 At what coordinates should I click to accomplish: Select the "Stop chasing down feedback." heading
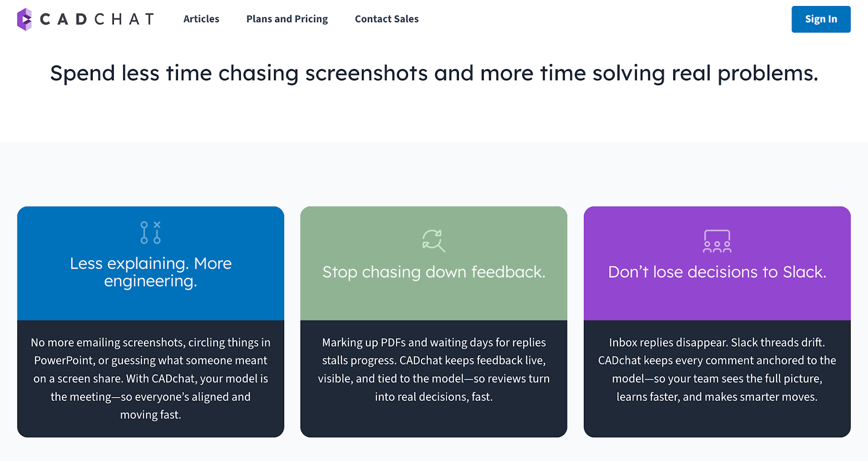point(434,272)
